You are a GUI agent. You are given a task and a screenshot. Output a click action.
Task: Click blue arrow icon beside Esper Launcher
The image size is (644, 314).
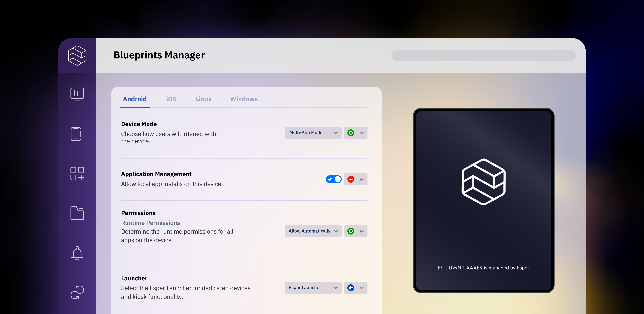click(x=351, y=288)
